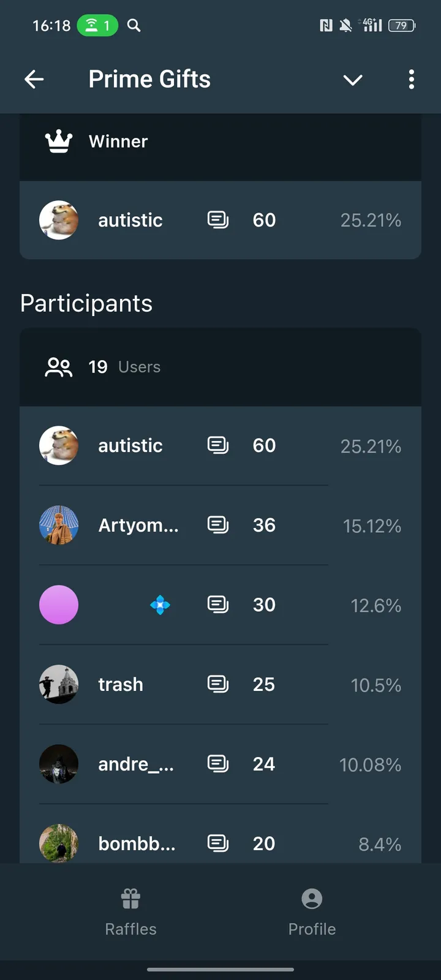Open the three-dot overflow menu
The width and height of the screenshot is (441, 980).
coord(411,79)
